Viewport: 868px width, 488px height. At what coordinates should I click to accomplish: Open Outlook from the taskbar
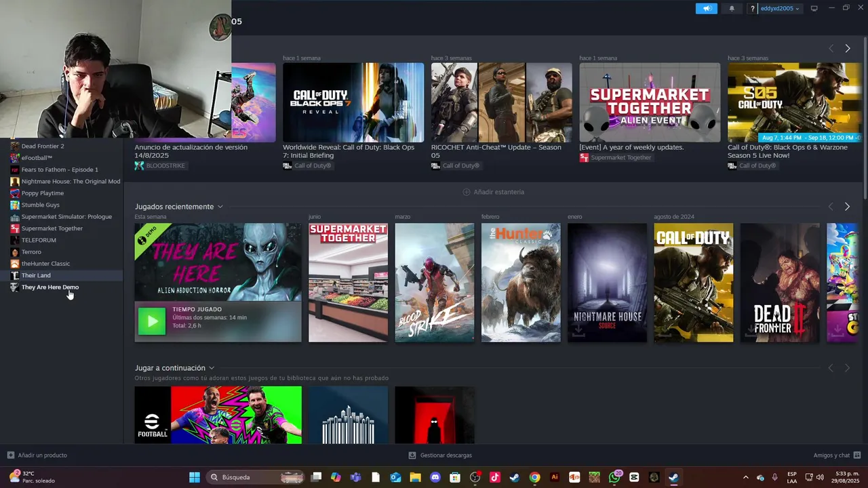click(x=395, y=477)
